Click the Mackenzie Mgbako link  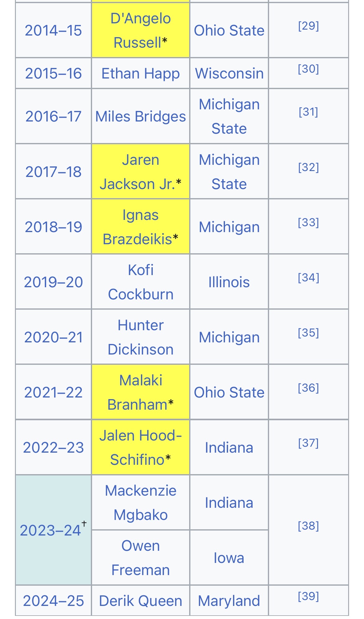pyautogui.click(x=140, y=502)
